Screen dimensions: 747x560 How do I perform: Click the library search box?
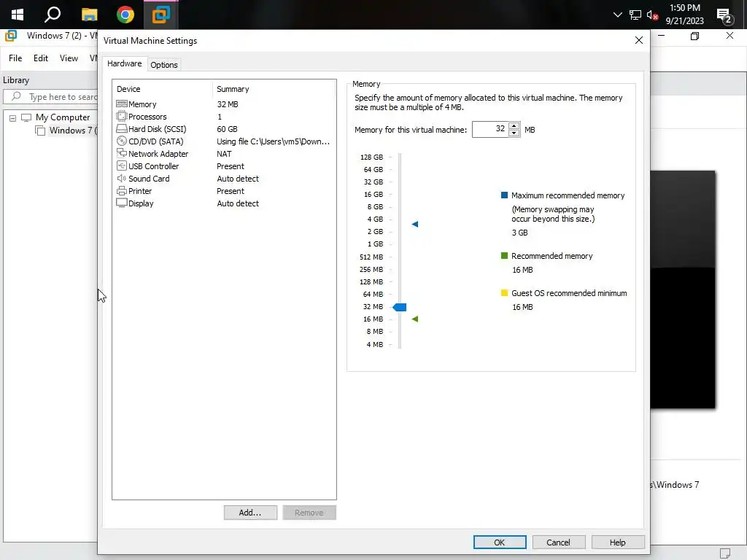pos(52,97)
